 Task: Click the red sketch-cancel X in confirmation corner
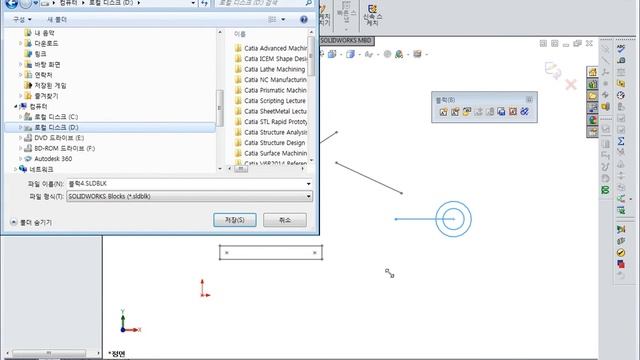(x=571, y=85)
